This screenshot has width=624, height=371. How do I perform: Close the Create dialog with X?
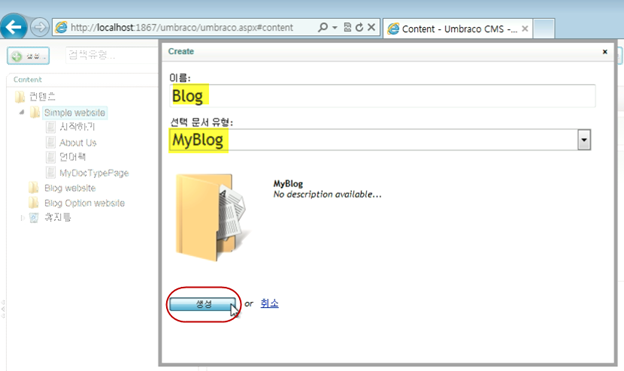(x=605, y=52)
